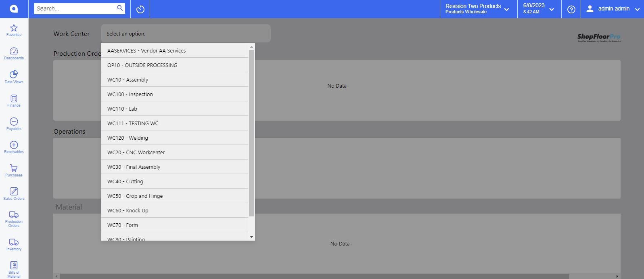Choose WC70 - Form work center
Viewport: 644px width, 279px height.
175,225
